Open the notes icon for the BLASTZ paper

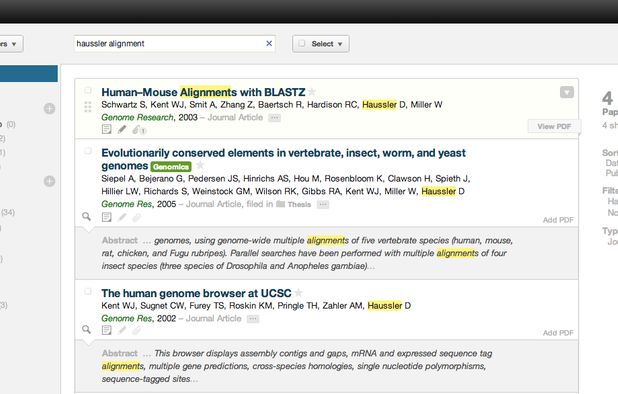coord(106,129)
